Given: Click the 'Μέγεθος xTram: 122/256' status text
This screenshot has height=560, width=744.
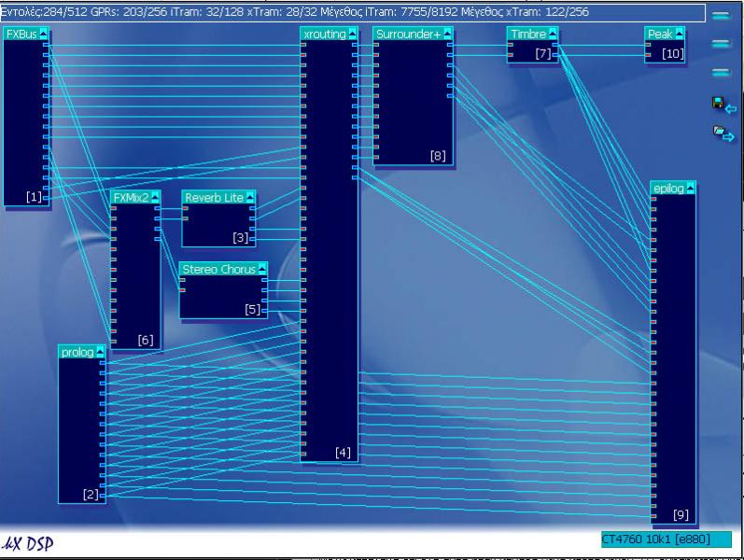Looking at the screenshot, I should coord(524,12).
